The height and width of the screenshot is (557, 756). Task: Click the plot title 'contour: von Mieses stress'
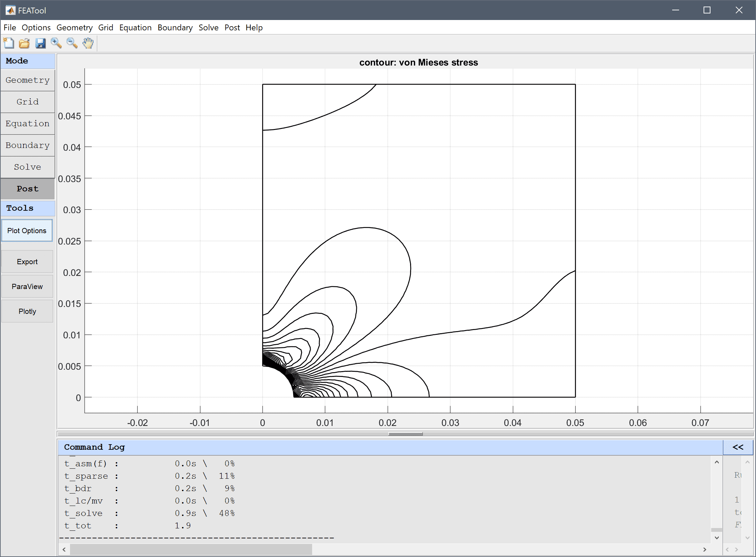(419, 62)
